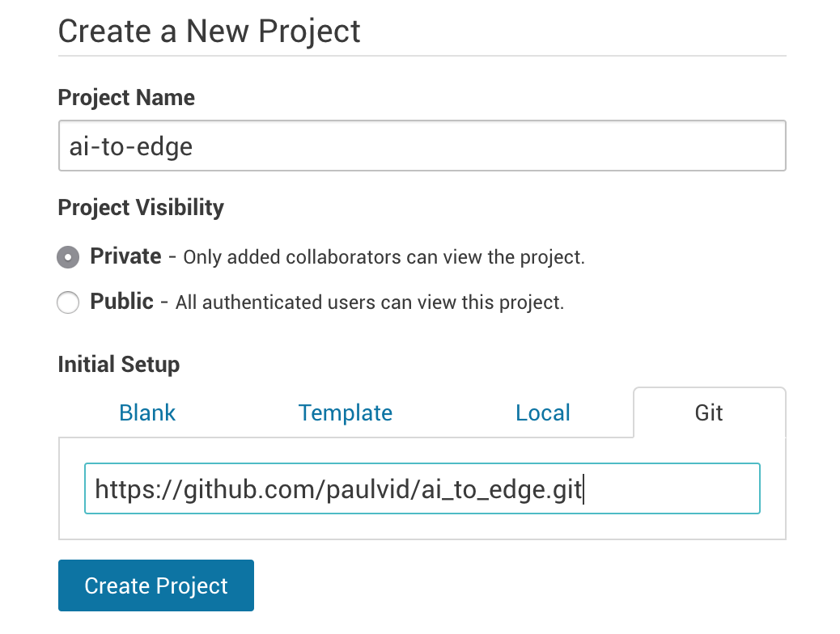840x634 pixels.
Task: Click the bold "Public" option label
Action: pos(121,302)
